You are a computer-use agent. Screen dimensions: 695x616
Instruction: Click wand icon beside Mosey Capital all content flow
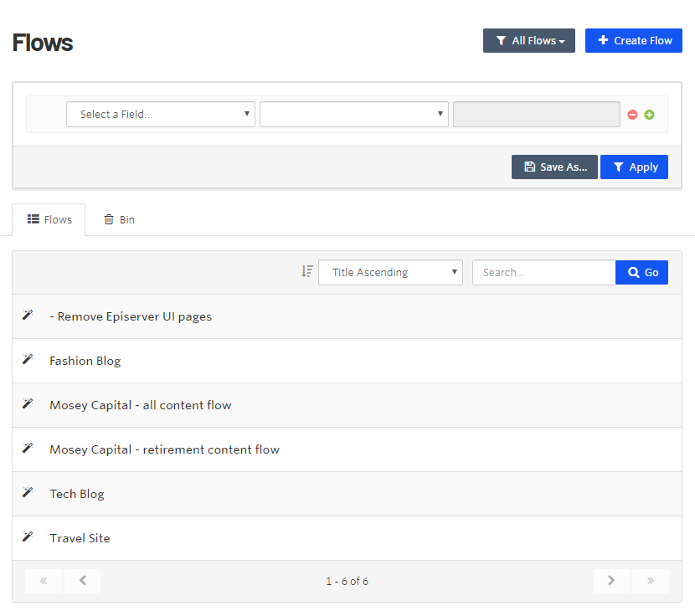pyautogui.click(x=28, y=404)
